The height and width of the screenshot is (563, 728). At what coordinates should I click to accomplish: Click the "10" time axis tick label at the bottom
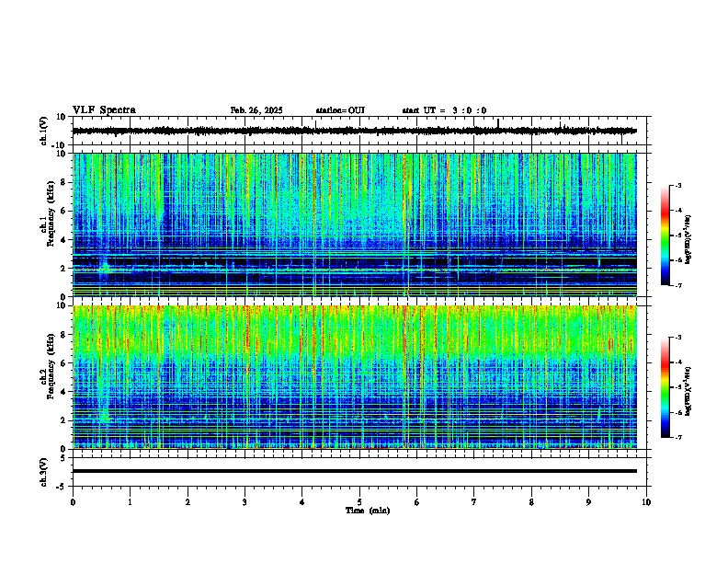tap(646, 502)
